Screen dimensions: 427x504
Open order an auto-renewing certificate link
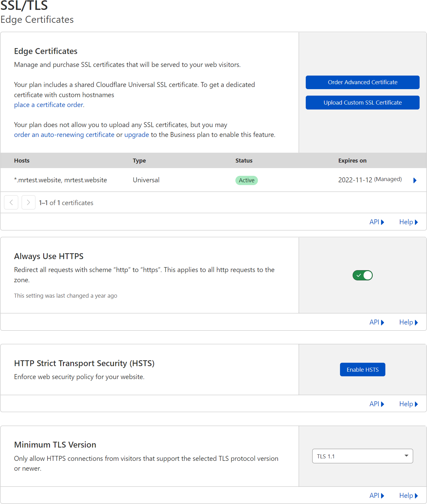click(64, 135)
